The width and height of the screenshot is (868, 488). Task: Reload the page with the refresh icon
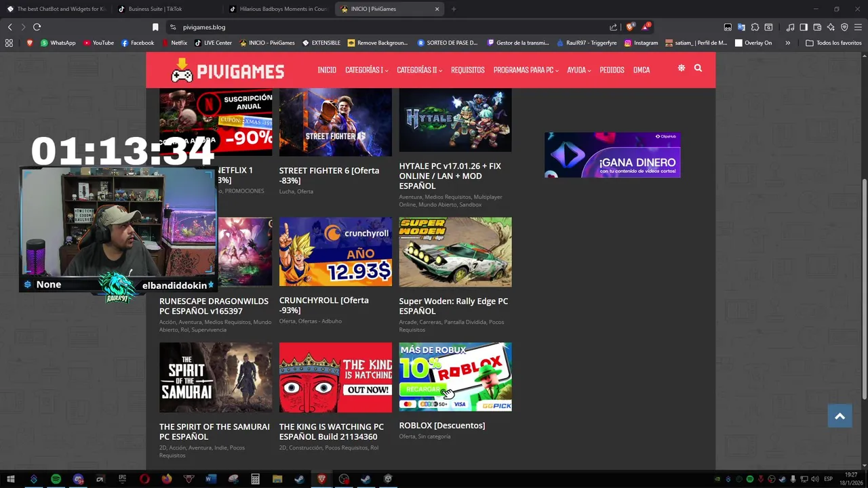[37, 27]
